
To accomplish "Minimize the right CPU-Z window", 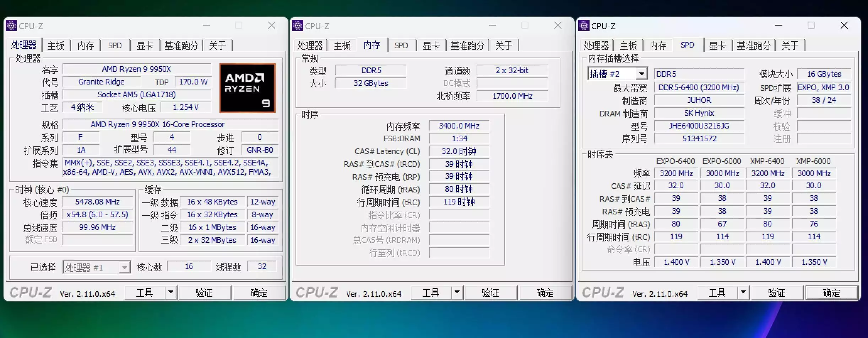I will pyautogui.click(x=779, y=25).
